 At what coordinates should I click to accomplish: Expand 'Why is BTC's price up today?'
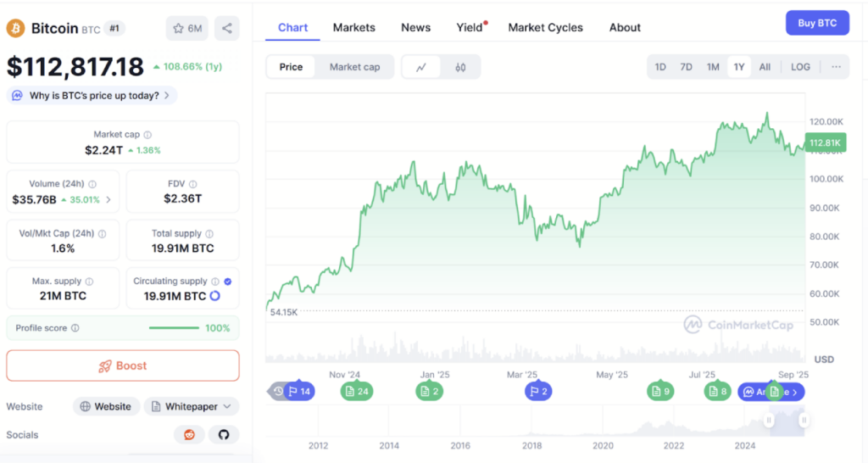(92, 96)
